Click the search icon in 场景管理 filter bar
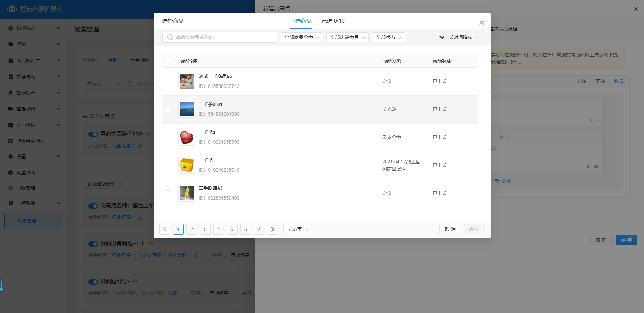The height and width of the screenshot is (313, 644). (x=131, y=84)
